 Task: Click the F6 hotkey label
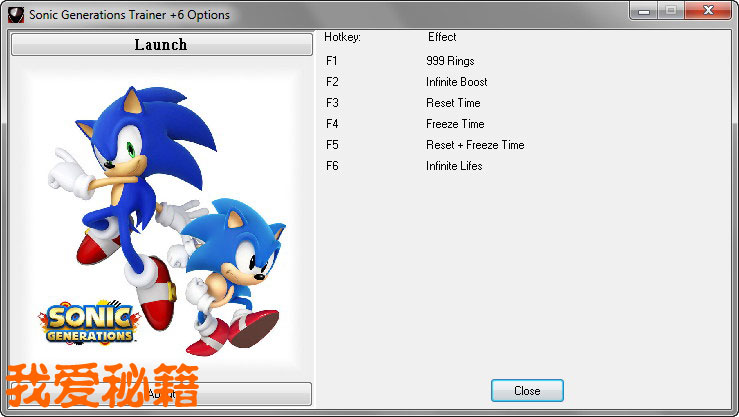pos(332,166)
